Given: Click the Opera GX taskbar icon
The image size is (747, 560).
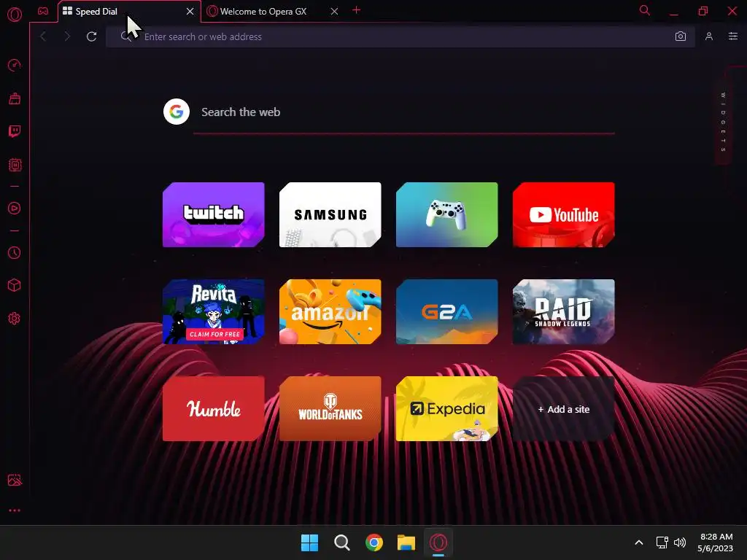Looking at the screenshot, I should click(438, 542).
